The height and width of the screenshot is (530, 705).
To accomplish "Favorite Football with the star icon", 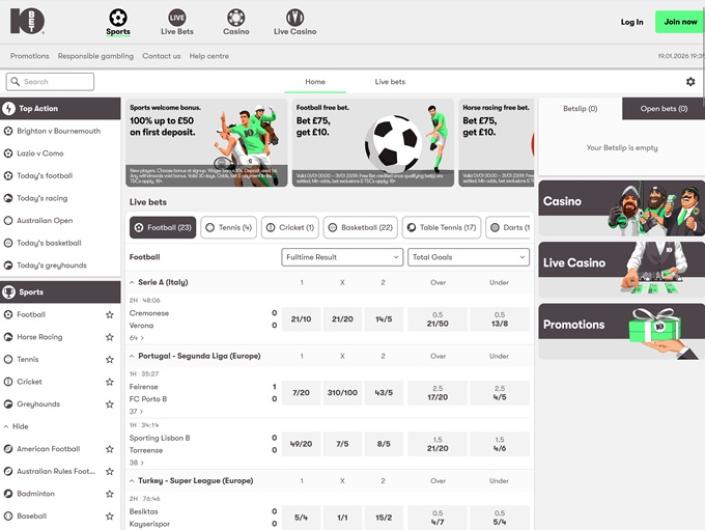I will coord(109,315).
